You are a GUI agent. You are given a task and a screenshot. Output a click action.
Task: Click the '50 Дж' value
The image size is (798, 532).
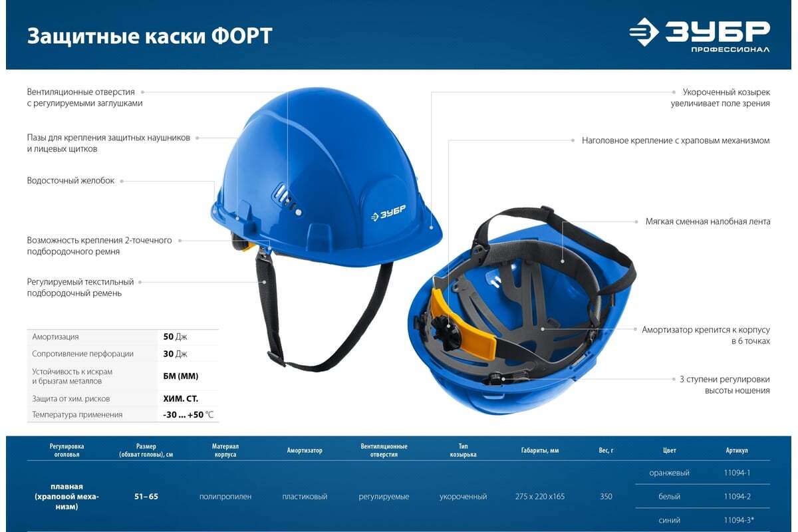click(x=176, y=337)
